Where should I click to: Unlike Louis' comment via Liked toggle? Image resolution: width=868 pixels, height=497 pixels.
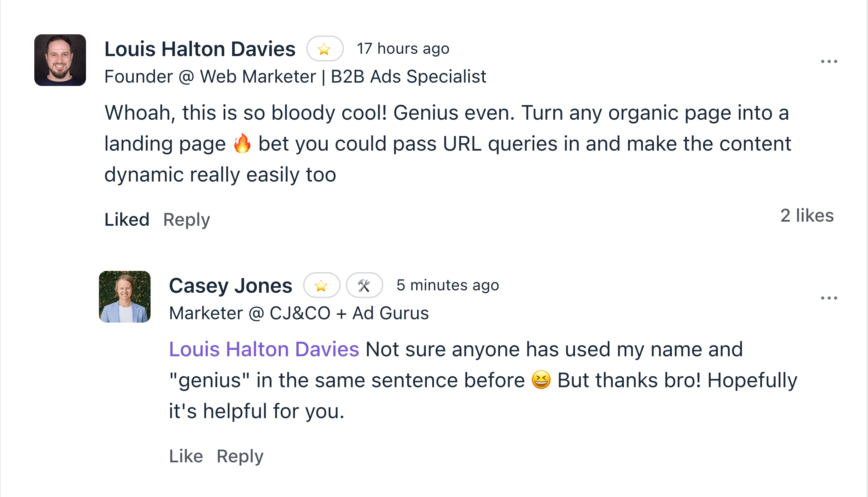coord(127,219)
